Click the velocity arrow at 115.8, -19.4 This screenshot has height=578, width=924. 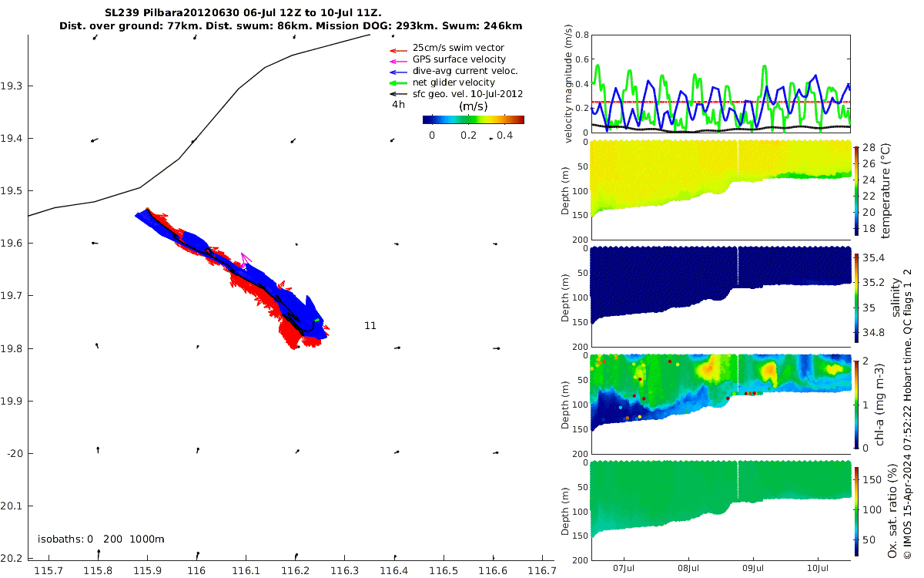pyautogui.click(x=94, y=140)
